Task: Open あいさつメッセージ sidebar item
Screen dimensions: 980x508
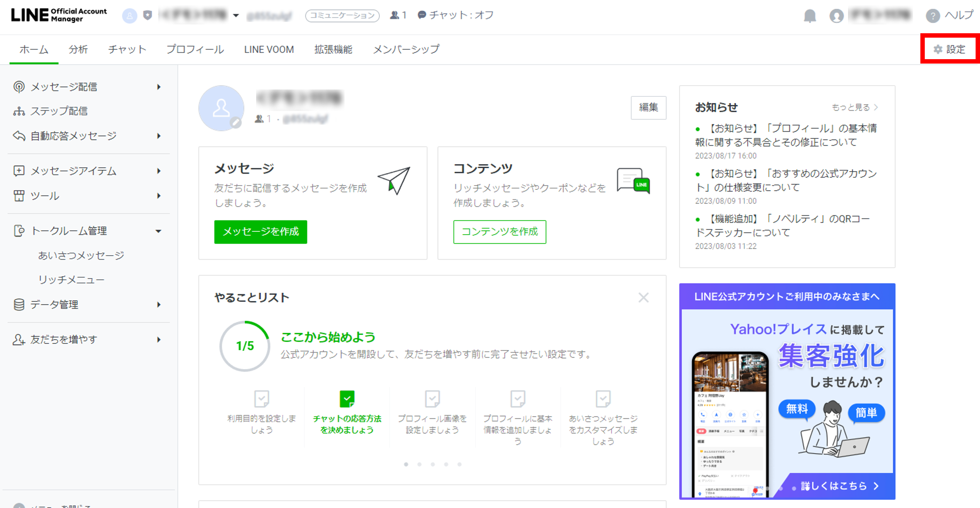Action: pyautogui.click(x=81, y=255)
